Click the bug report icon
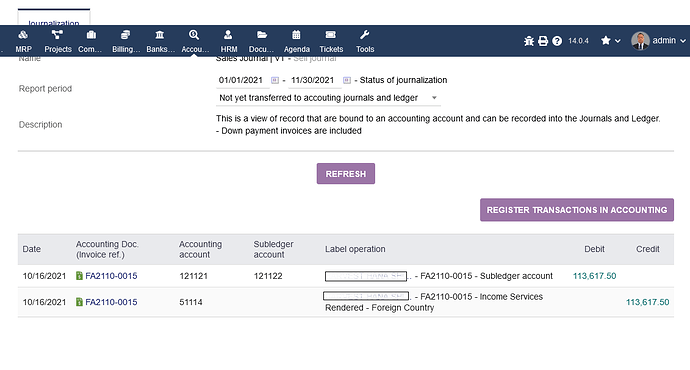 (x=529, y=41)
